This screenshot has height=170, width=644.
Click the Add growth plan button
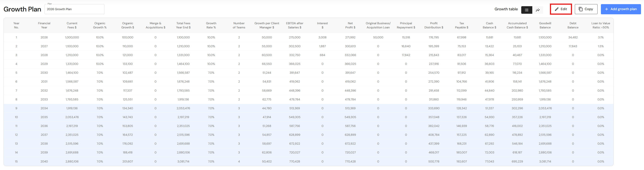[621, 9]
